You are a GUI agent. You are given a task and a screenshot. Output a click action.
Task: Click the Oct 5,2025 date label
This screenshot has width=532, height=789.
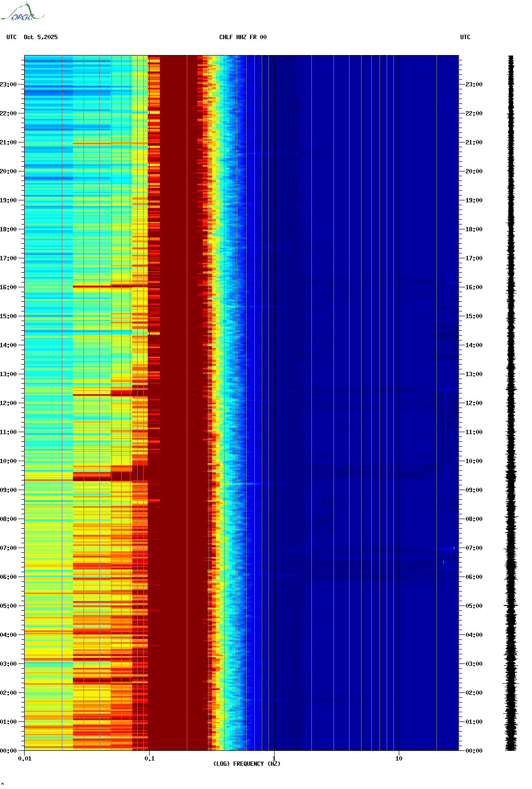(x=41, y=37)
